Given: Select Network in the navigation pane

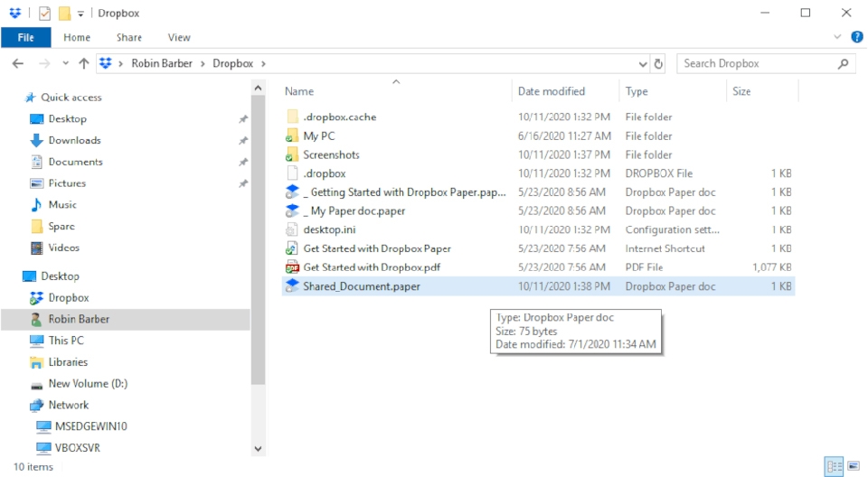Looking at the screenshot, I should pyautogui.click(x=68, y=405).
